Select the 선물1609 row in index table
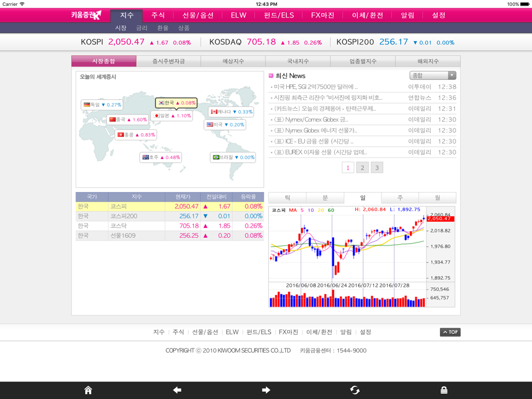This screenshot has height=399, width=532. pos(170,236)
